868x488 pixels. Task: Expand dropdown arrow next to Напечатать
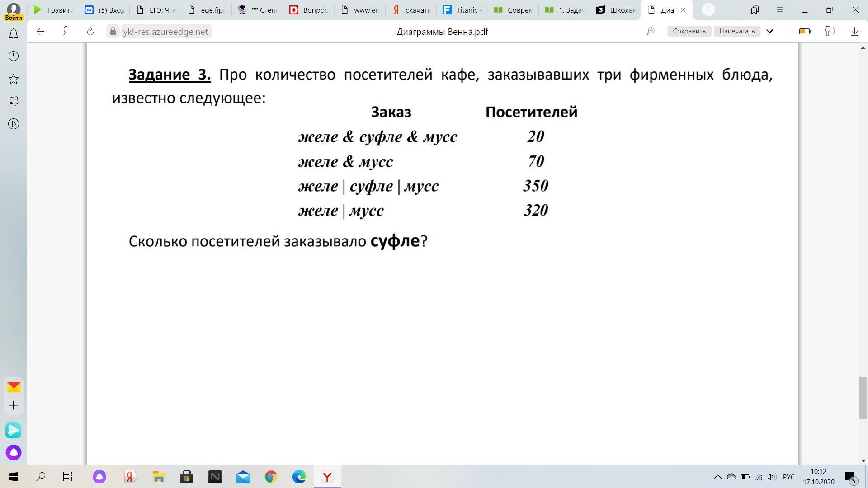click(769, 31)
